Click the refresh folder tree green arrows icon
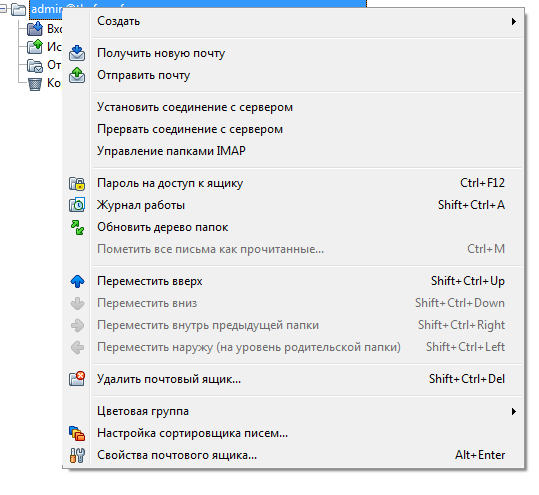Image resolution: width=539 pixels, height=495 pixels. point(77,227)
